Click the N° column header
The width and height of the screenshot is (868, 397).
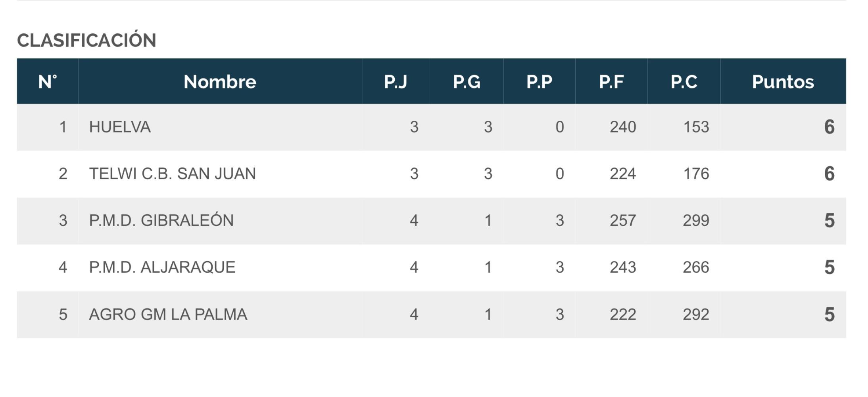coord(48,82)
